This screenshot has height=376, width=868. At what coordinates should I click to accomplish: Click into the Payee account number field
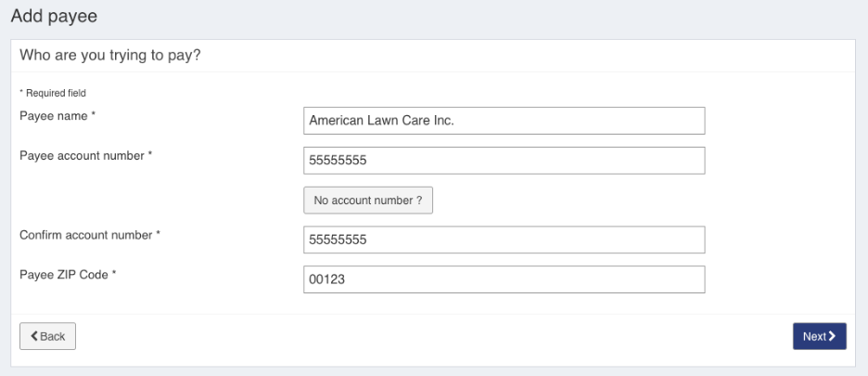point(504,161)
